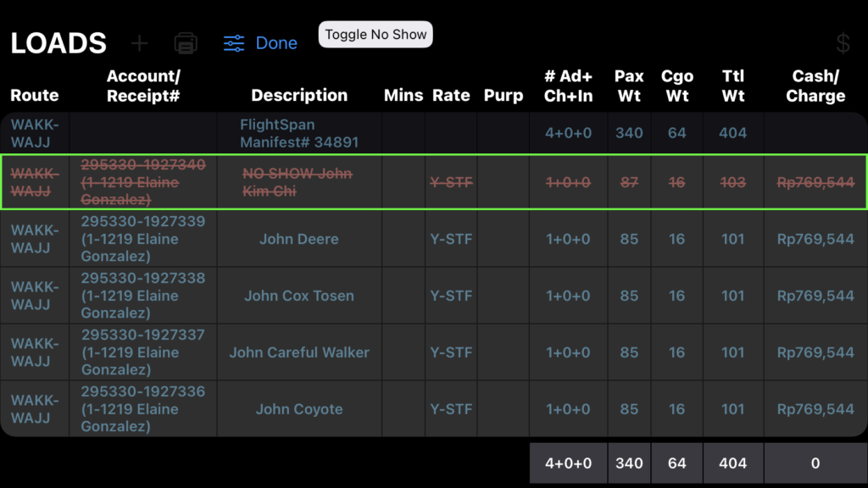
Task: Click the Toggle No Show tooltip
Action: click(x=376, y=35)
